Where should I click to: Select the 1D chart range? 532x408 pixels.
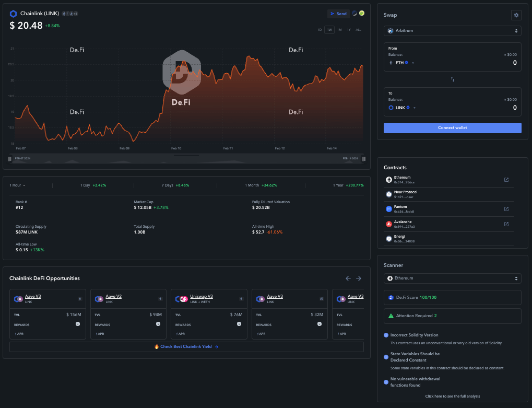[320, 30]
